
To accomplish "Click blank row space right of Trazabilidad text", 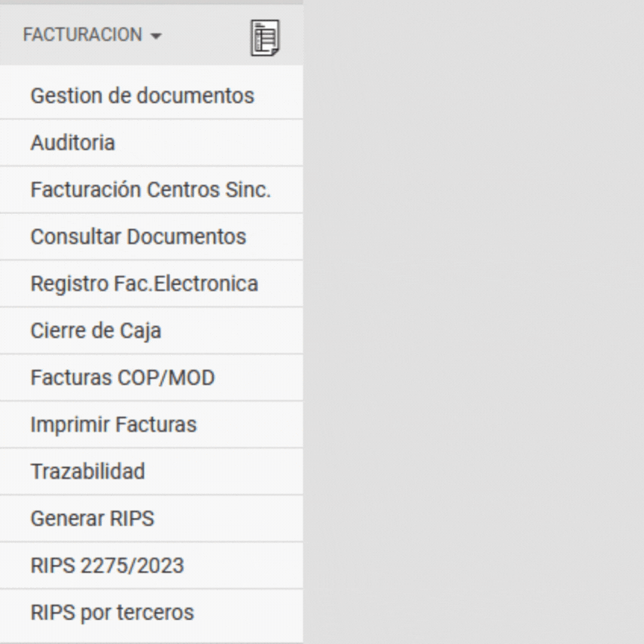I will (224, 471).
